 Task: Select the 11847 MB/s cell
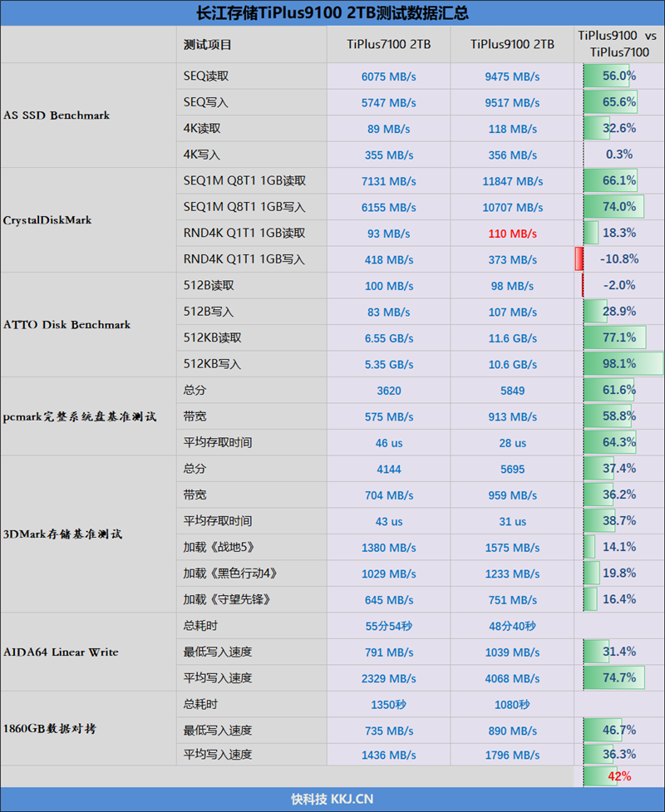click(x=512, y=181)
